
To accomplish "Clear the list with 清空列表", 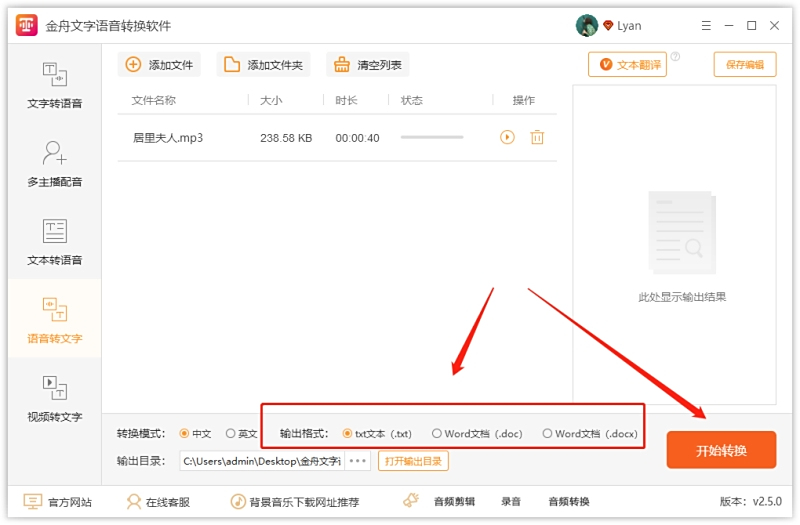I will [x=368, y=65].
